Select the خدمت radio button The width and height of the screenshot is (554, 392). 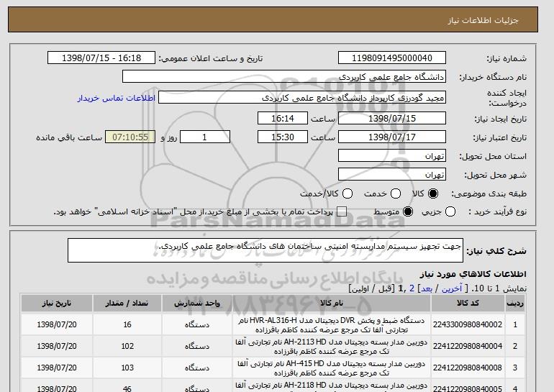coord(396,193)
